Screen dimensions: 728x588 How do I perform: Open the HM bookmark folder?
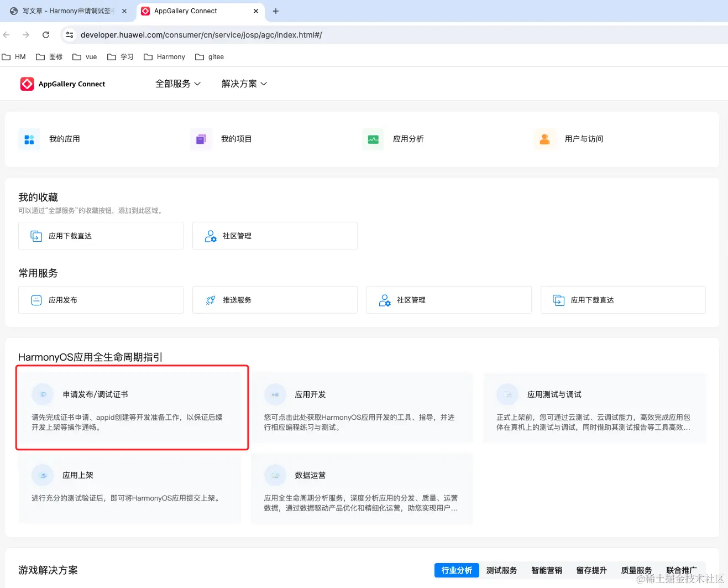(x=14, y=57)
